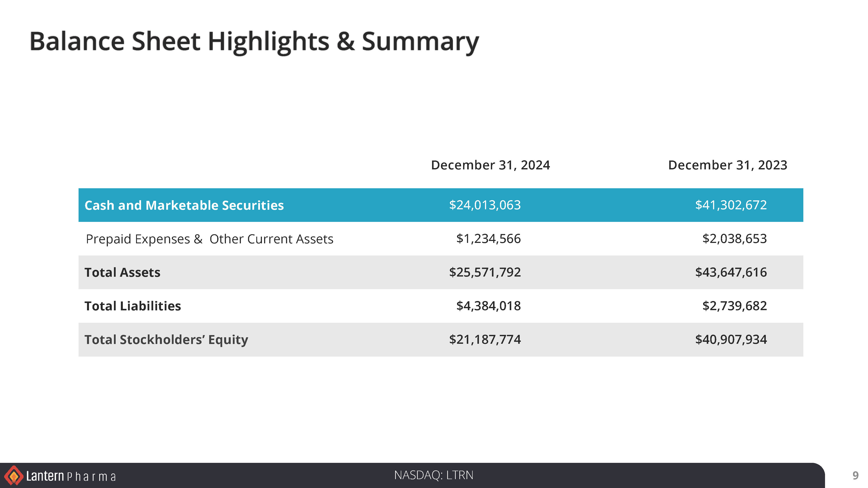This screenshot has width=868, height=488.
Task: Select the Total Liabilities row label
Action: tap(132, 306)
